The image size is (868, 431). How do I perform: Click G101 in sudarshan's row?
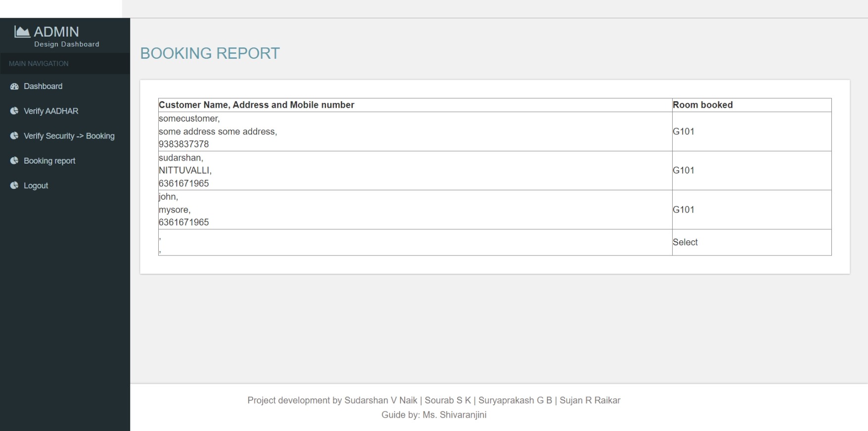[x=684, y=171]
